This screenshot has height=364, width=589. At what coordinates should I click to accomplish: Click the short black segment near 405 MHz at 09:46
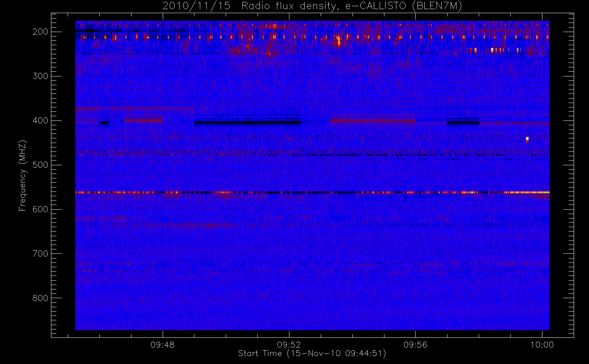click(x=104, y=123)
